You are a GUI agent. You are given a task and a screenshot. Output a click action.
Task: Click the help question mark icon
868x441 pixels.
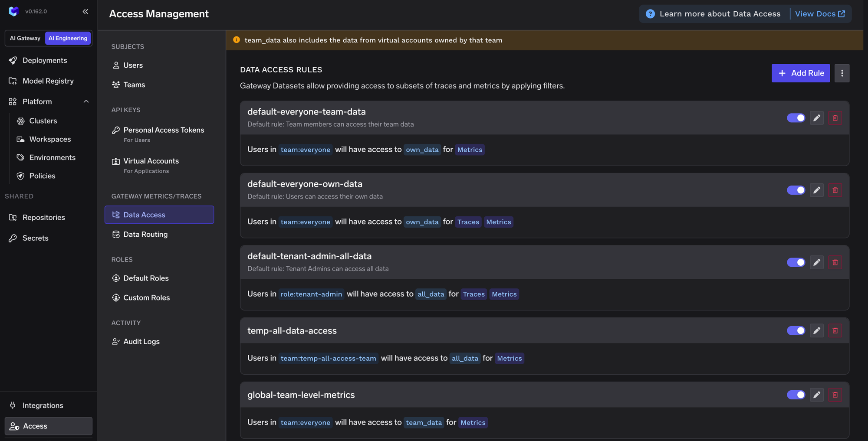pos(650,14)
